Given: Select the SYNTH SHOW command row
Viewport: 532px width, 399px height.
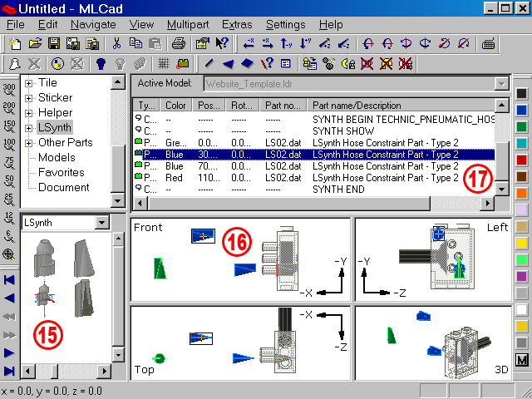Looking at the screenshot, I should point(314,131).
